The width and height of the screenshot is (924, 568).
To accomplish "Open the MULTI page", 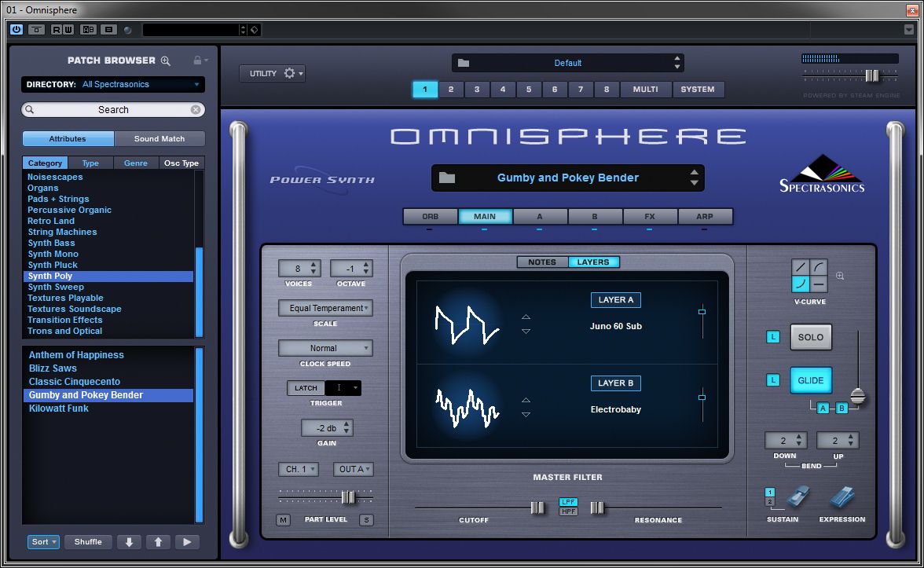I will pyautogui.click(x=645, y=90).
